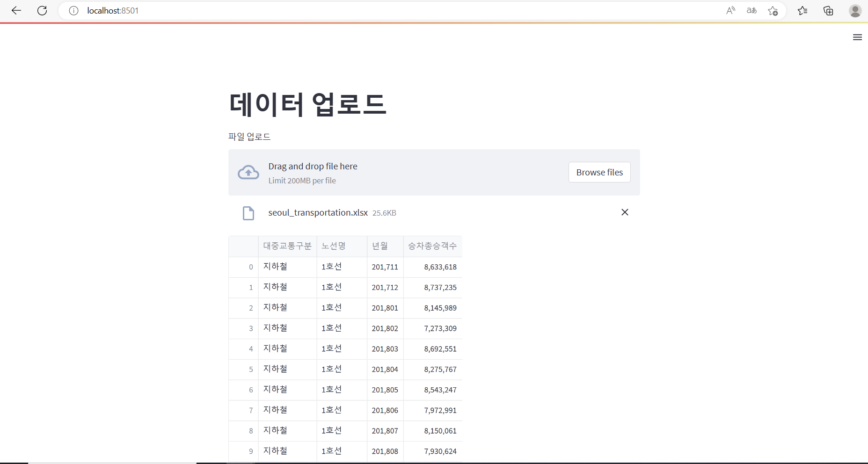Select the 년월 cell 201,801

pyautogui.click(x=386, y=308)
